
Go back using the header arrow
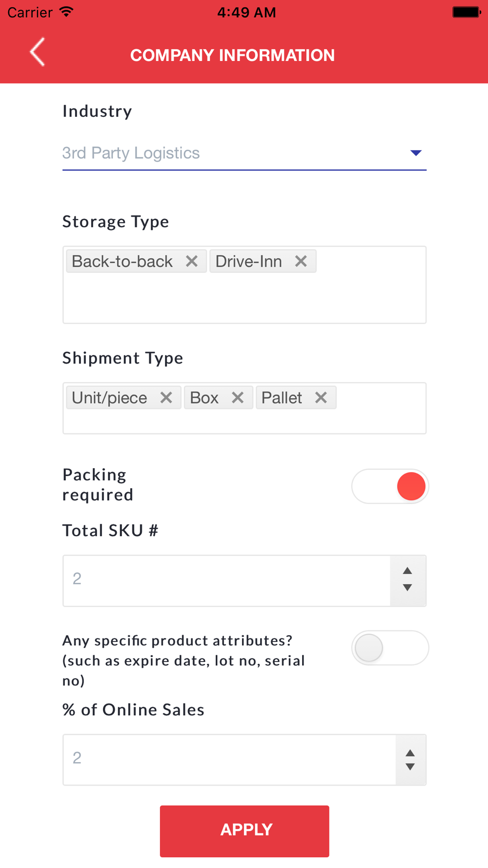click(x=38, y=52)
